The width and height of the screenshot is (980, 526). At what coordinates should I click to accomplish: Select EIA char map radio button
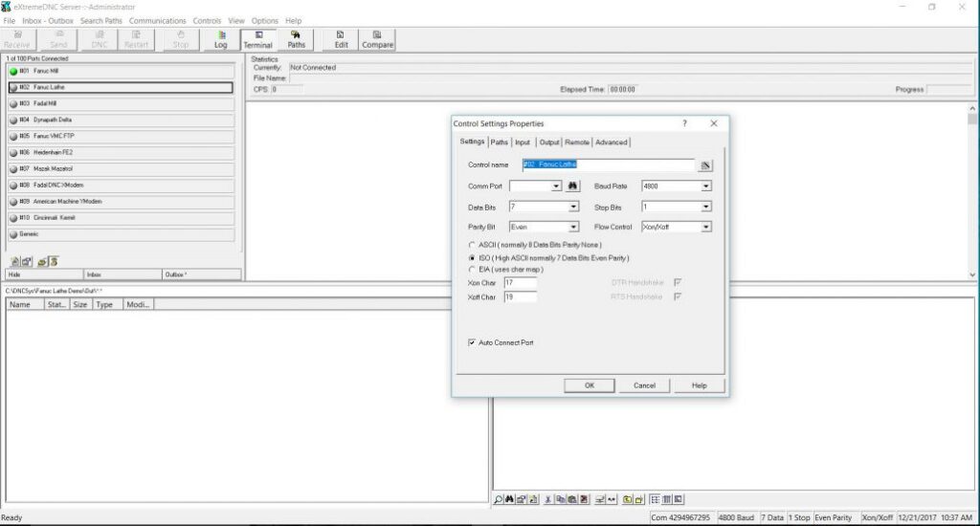(x=472, y=270)
